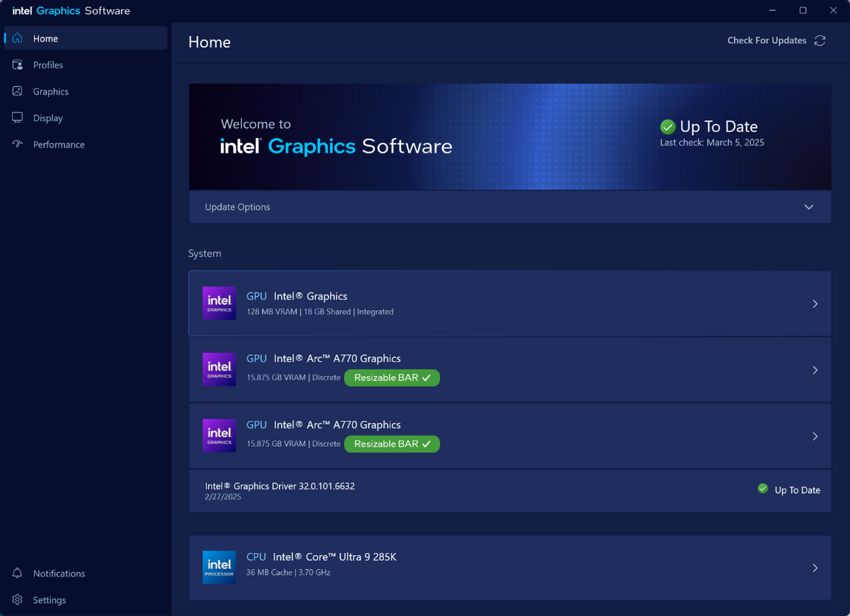Click 'Intel Graphics Driver 32.0.101.6632' text
This screenshot has height=616, width=850.
pos(280,486)
